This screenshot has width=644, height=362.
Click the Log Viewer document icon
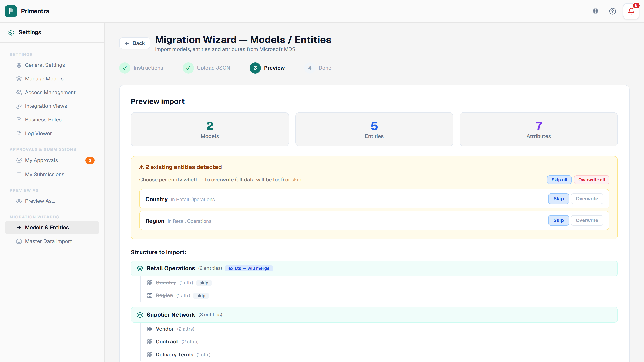point(19,134)
